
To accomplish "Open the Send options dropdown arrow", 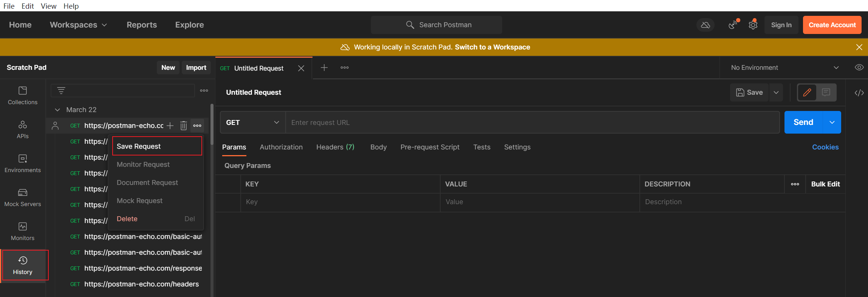I will (832, 122).
